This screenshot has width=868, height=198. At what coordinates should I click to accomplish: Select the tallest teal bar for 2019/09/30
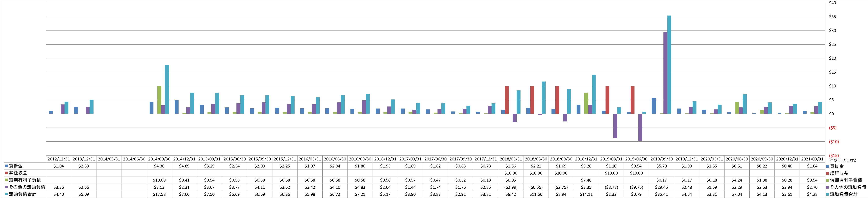coord(669,65)
